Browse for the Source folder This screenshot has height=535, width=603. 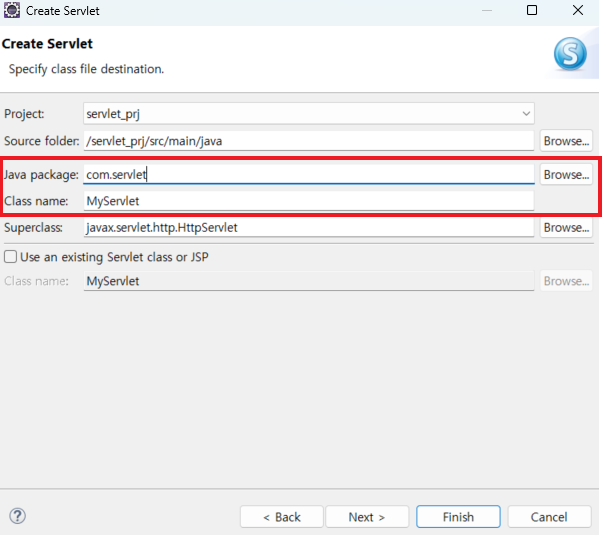pyautogui.click(x=566, y=141)
